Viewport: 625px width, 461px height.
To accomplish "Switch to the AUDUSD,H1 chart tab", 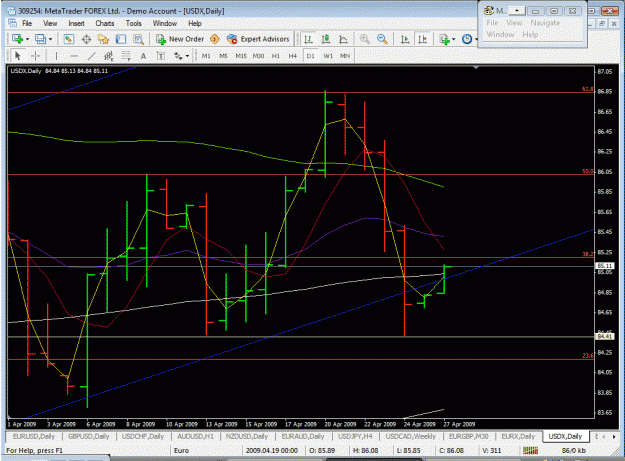I will 195,436.
